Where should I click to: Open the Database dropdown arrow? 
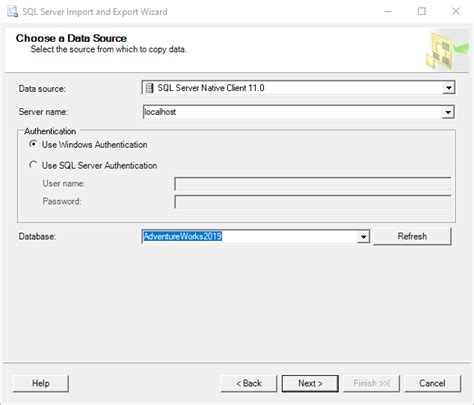pos(363,237)
